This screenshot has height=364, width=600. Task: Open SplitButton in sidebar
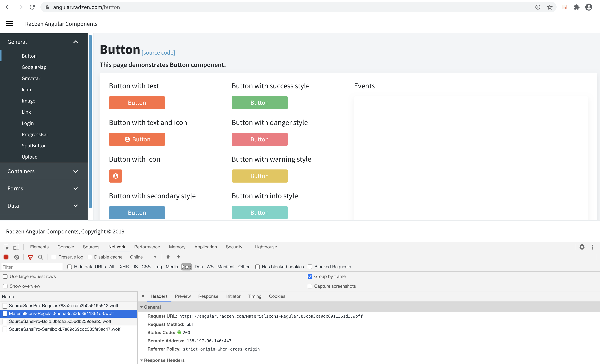34,146
